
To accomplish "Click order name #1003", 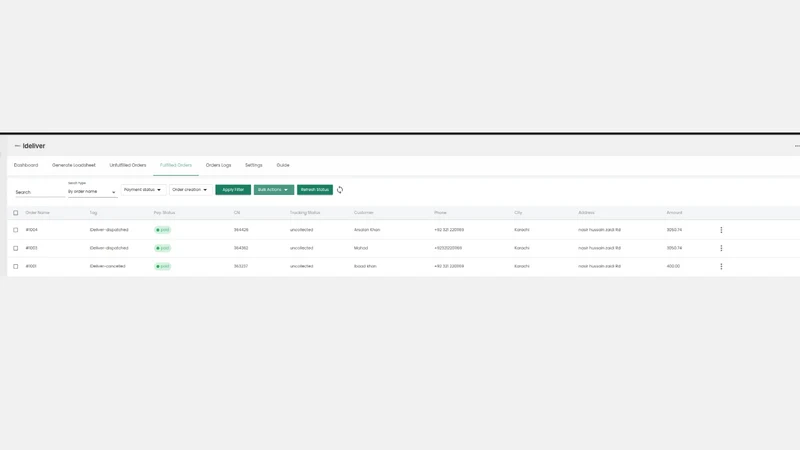I will [32, 248].
